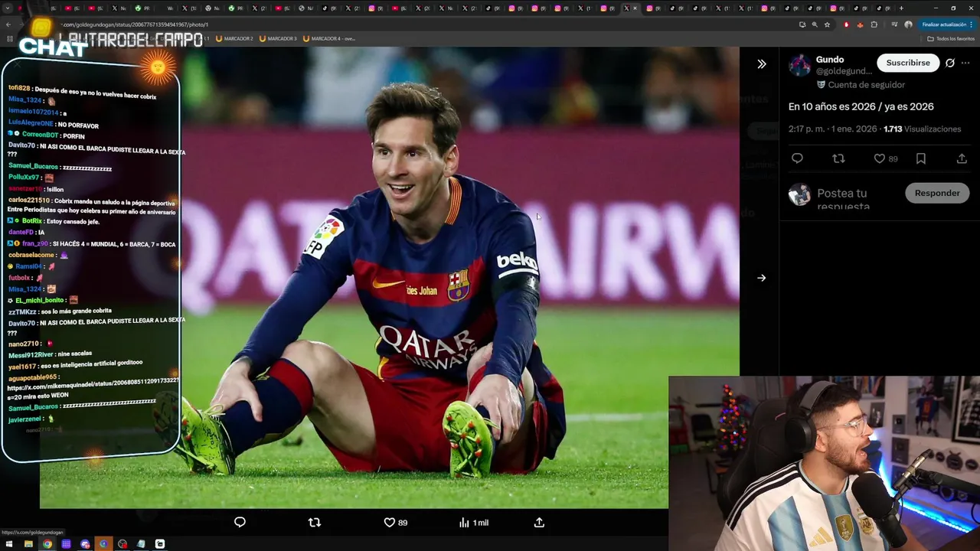This screenshot has height=551, width=980.
Task: Open Chrome extensions puzzle icon
Action: pyautogui.click(x=874, y=24)
